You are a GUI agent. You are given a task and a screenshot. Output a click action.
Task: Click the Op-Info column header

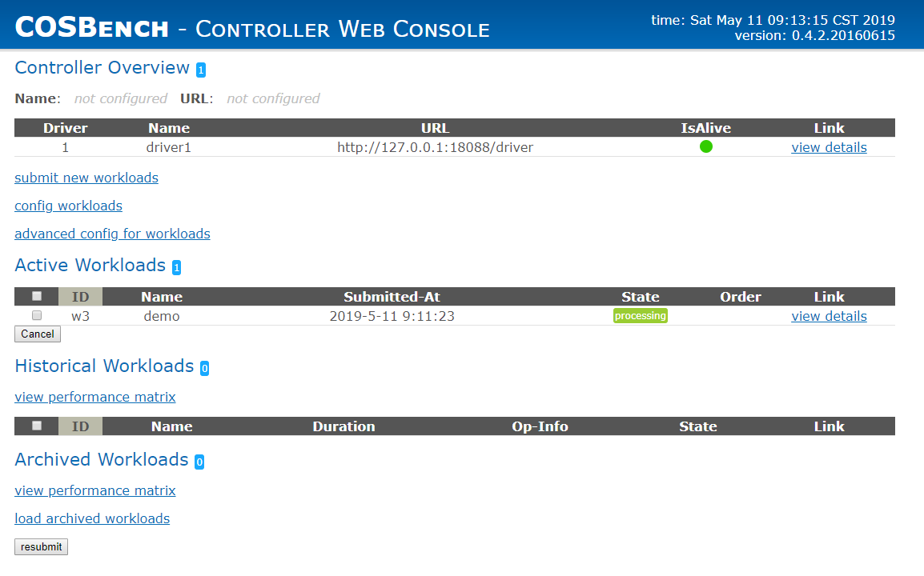point(540,426)
